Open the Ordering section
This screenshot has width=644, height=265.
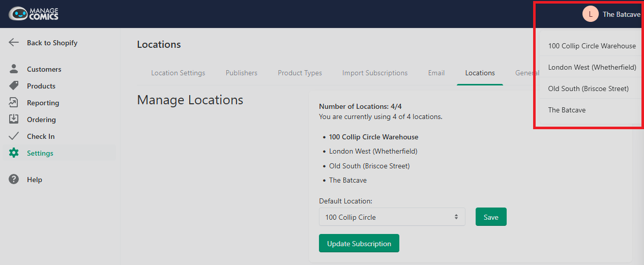[41, 120]
